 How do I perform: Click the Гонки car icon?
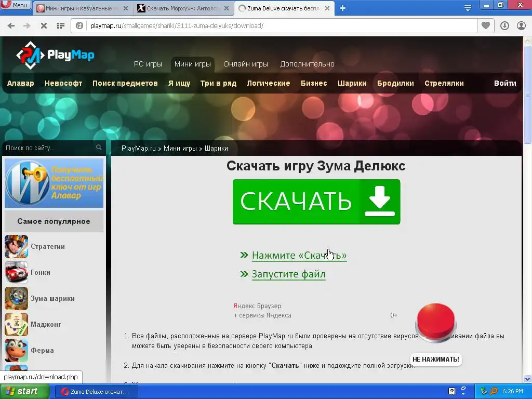pos(16,272)
